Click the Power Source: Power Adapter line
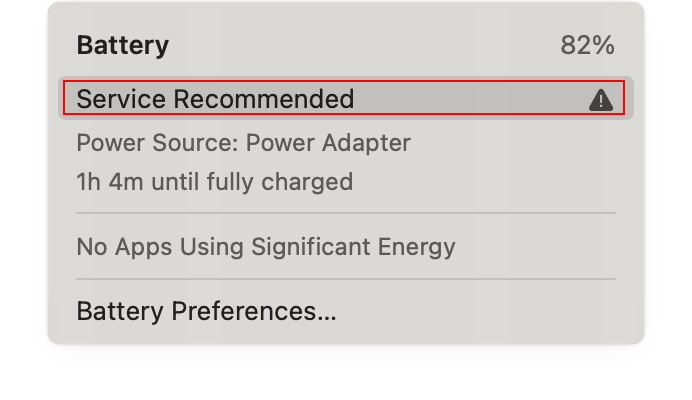This screenshot has width=692, height=400. click(x=243, y=143)
